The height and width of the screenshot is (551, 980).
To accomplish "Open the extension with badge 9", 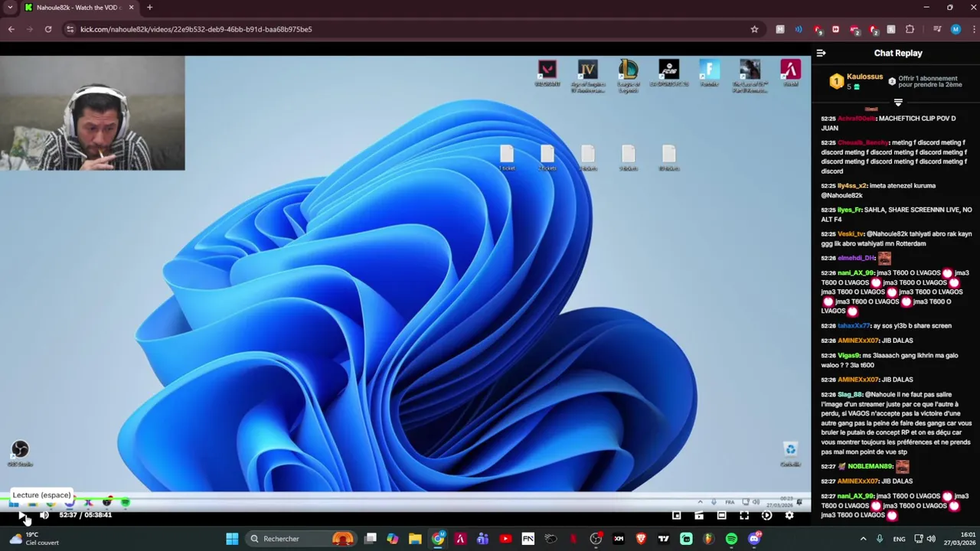I will [x=817, y=29].
